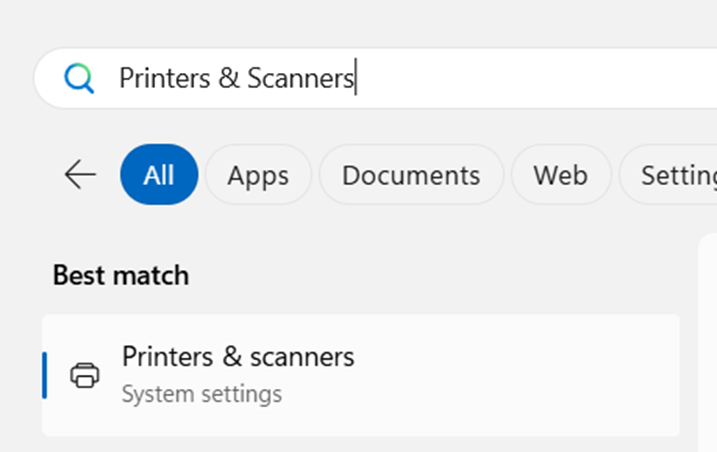Click the white preview panel at right edge
Viewport: 717px width, 452px height.
point(707,340)
